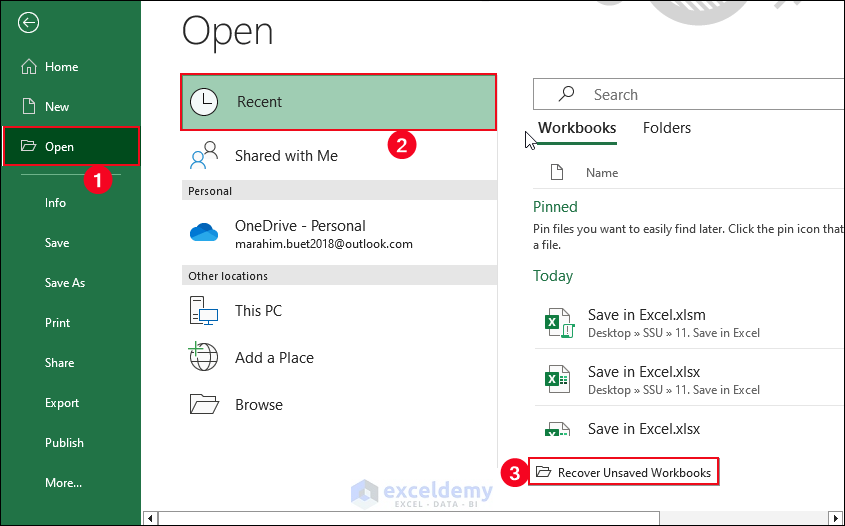Switch to the Workbooks tab
845x526 pixels.
[x=577, y=128]
